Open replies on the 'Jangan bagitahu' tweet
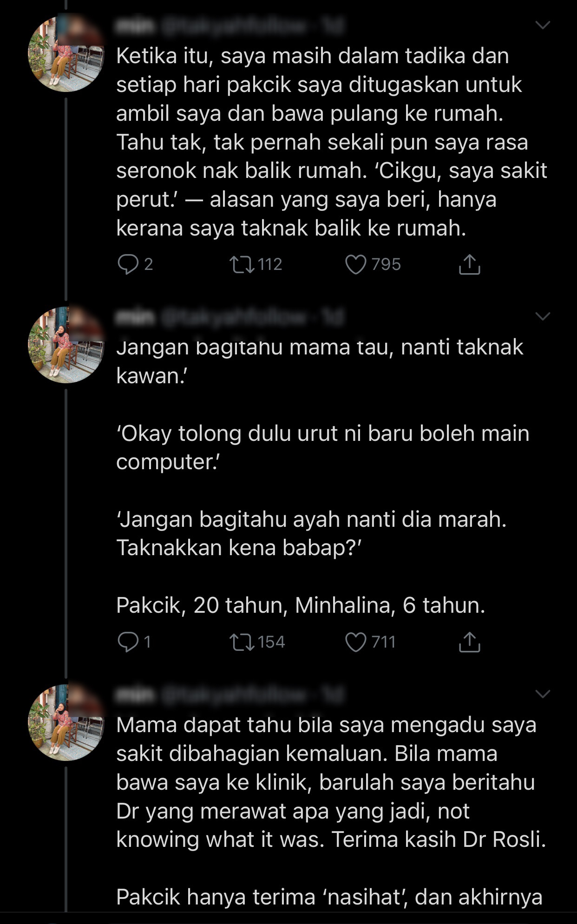This screenshot has width=577, height=924. [126, 642]
